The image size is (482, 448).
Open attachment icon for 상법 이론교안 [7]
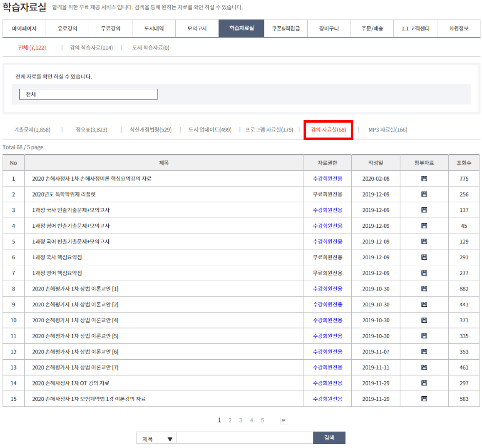point(424,367)
